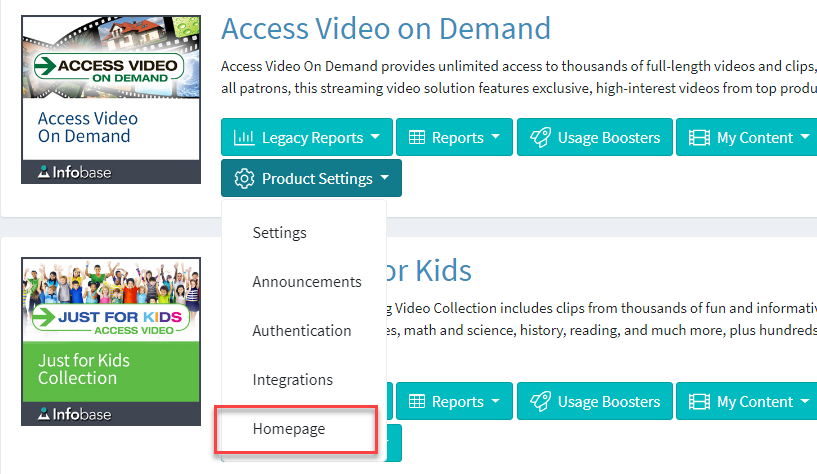The image size is (817, 474).
Task: Click the grid icon on Just for Kids Reports
Action: [x=416, y=402]
